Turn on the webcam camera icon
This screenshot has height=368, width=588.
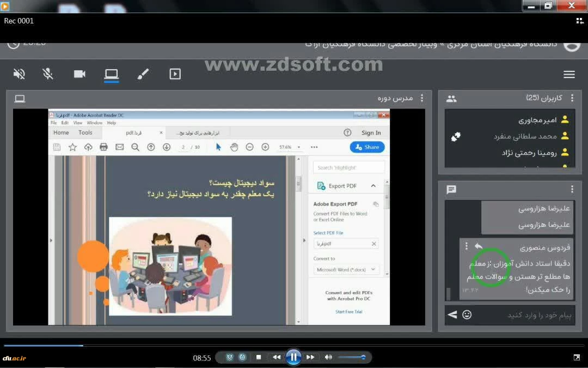(x=79, y=74)
